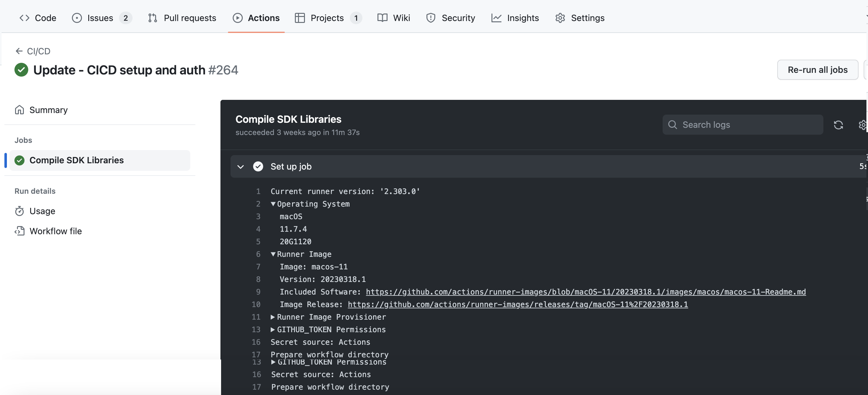
Task: Click the back arrow to CI/CD
Action: pos(19,51)
